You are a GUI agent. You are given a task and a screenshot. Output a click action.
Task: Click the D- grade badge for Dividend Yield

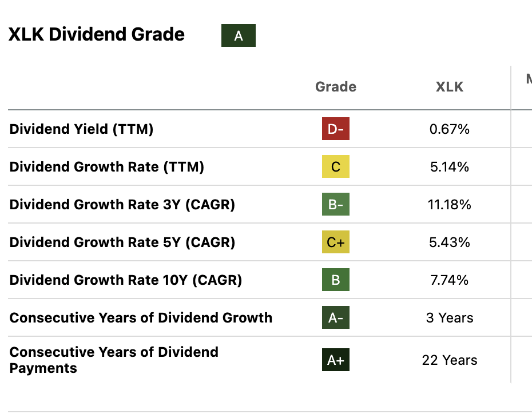[336, 129]
